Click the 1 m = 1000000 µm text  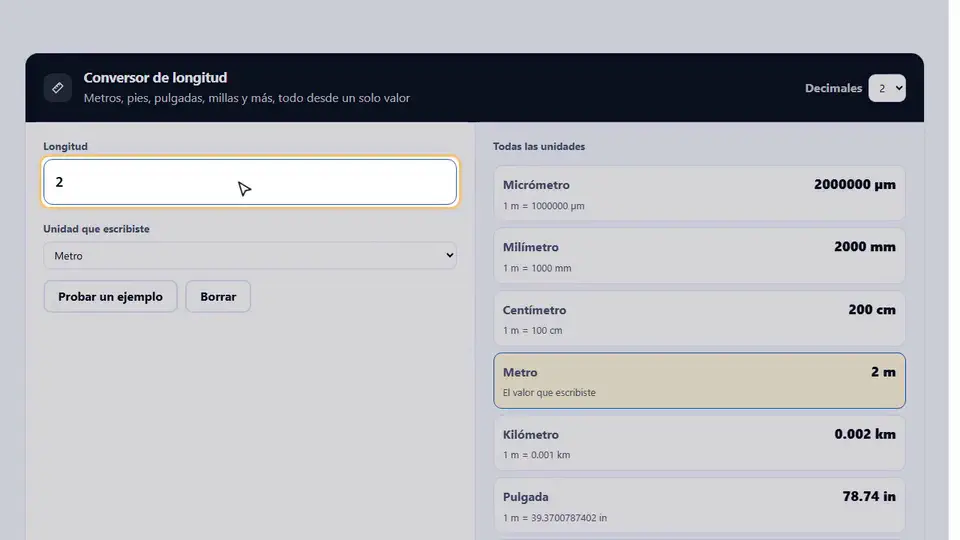[x=544, y=206]
